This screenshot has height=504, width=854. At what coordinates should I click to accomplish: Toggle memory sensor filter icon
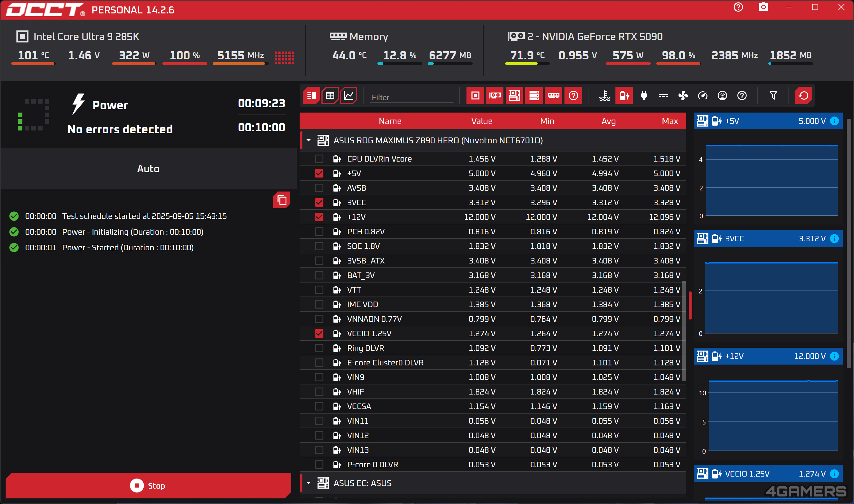tap(554, 95)
